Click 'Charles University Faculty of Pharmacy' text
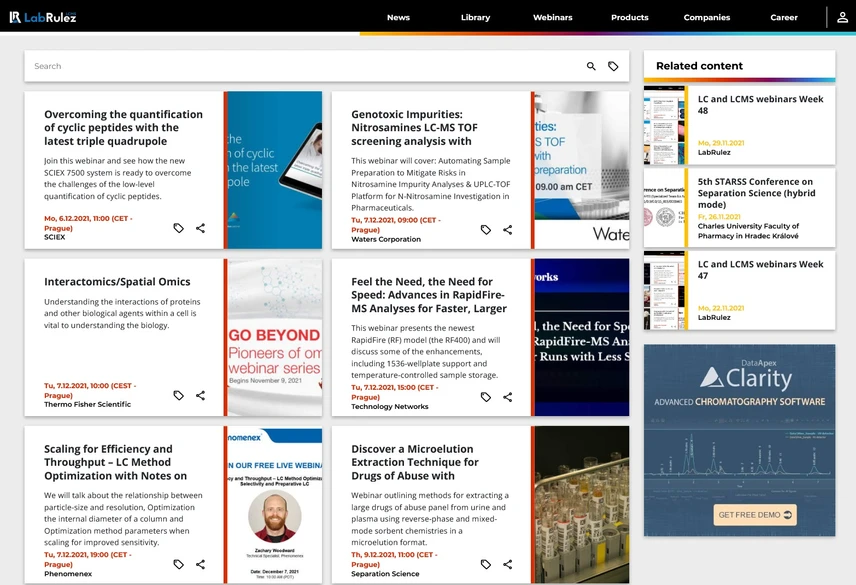This screenshot has height=585, width=856. [748, 231]
